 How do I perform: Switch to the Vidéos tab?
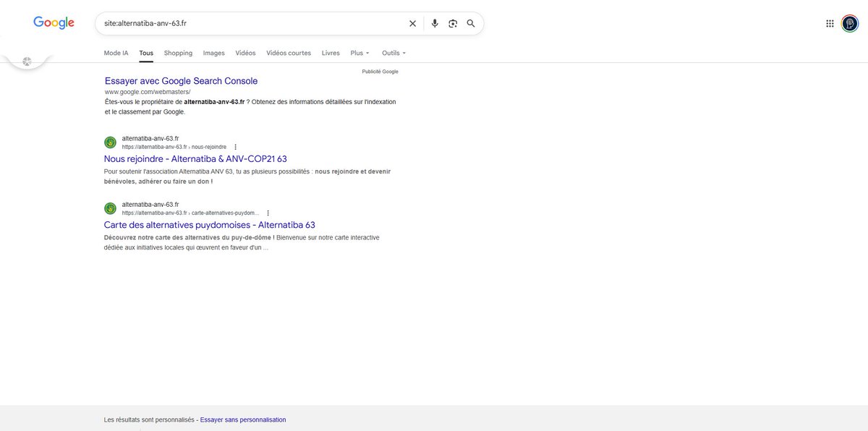245,53
